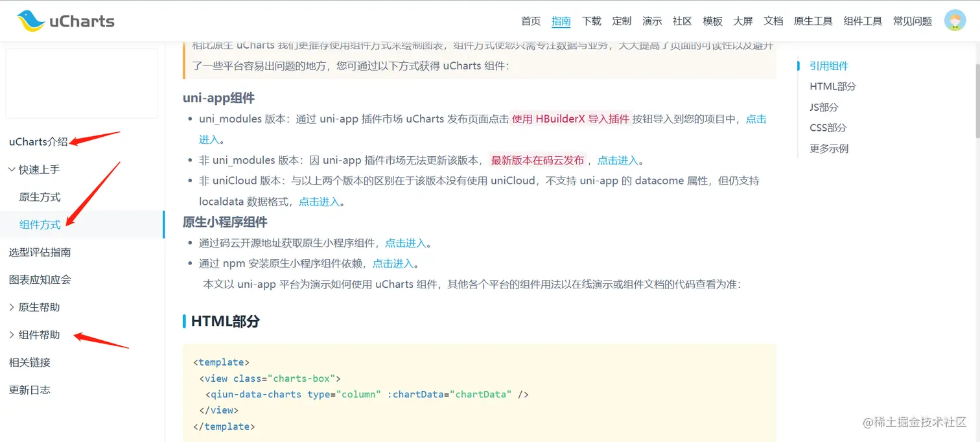Jump to 更多示例 in outline
Viewport: 980px width, 442px height.
click(x=829, y=148)
